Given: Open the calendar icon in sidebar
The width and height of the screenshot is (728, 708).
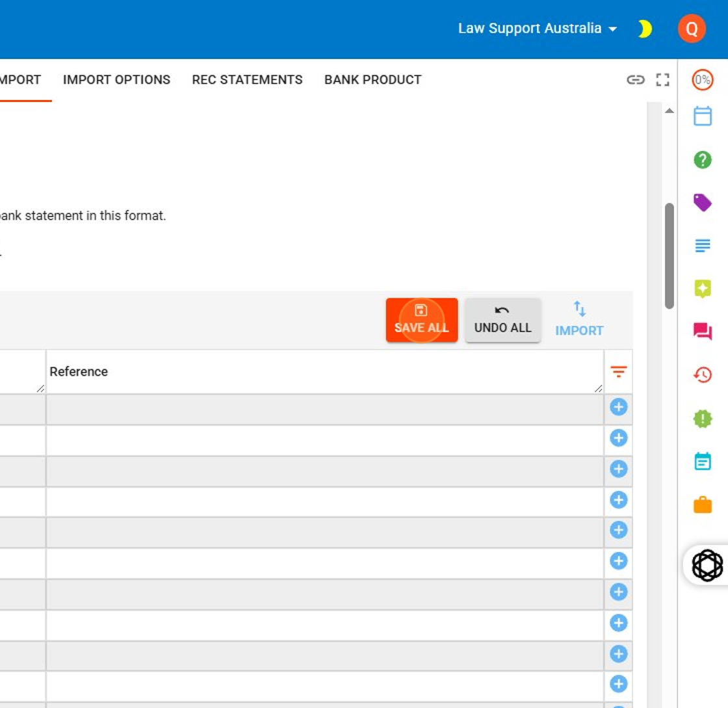Looking at the screenshot, I should pos(703,116).
